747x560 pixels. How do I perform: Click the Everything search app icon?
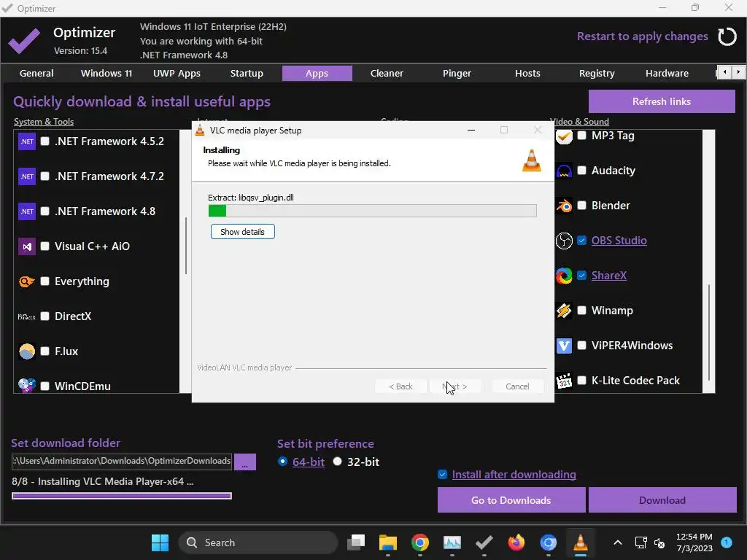click(x=27, y=281)
